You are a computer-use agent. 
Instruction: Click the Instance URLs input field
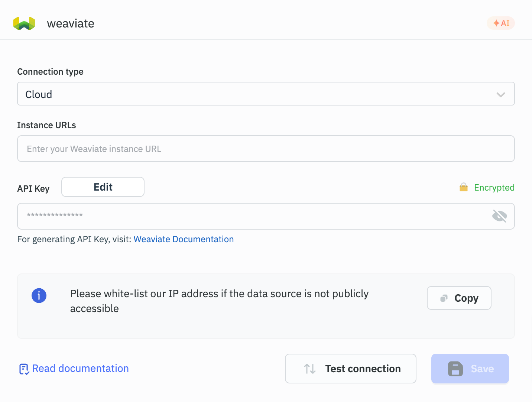point(266,149)
